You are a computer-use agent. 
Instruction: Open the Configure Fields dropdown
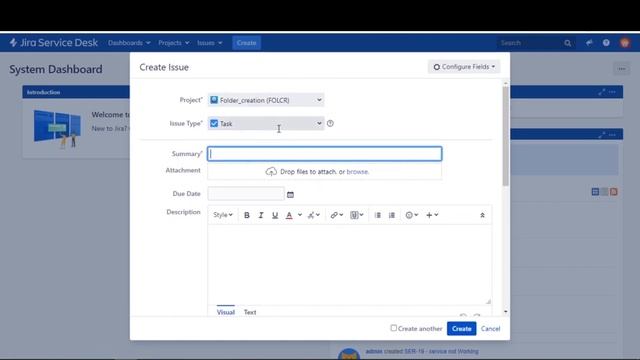[464, 67]
